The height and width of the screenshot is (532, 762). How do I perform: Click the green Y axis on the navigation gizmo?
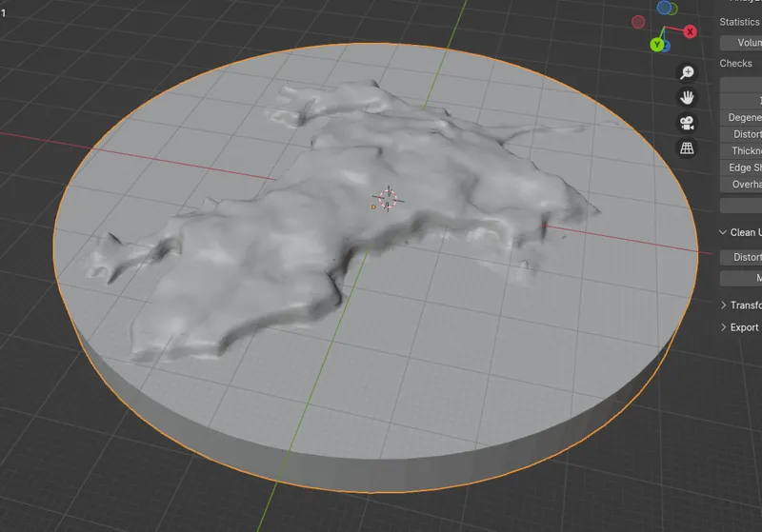657,45
